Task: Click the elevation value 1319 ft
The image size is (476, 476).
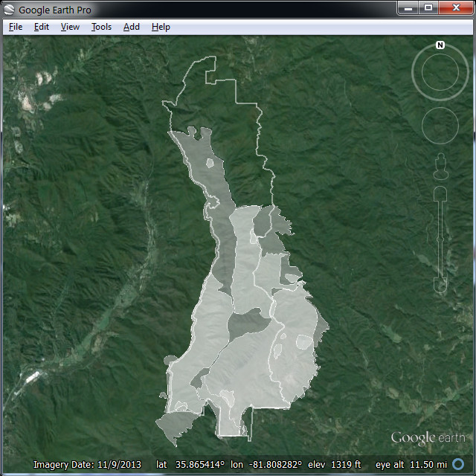Action: (x=346, y=464)
